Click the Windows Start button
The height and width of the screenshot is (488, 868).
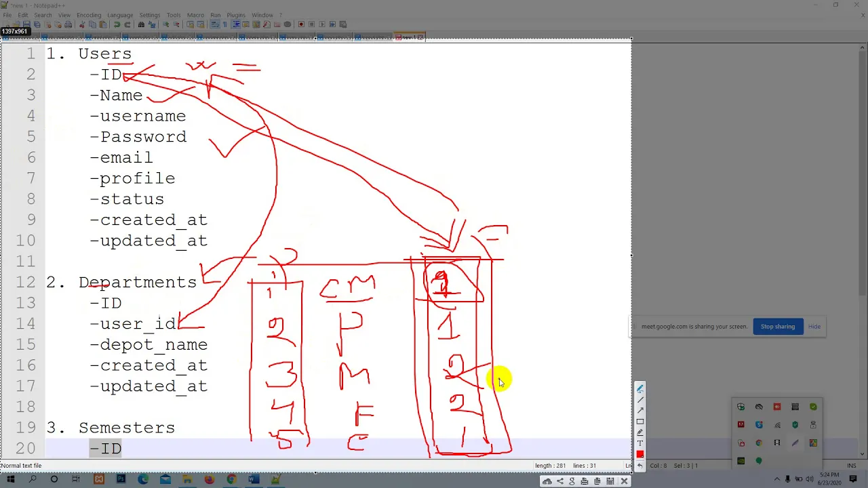(10, 479)
